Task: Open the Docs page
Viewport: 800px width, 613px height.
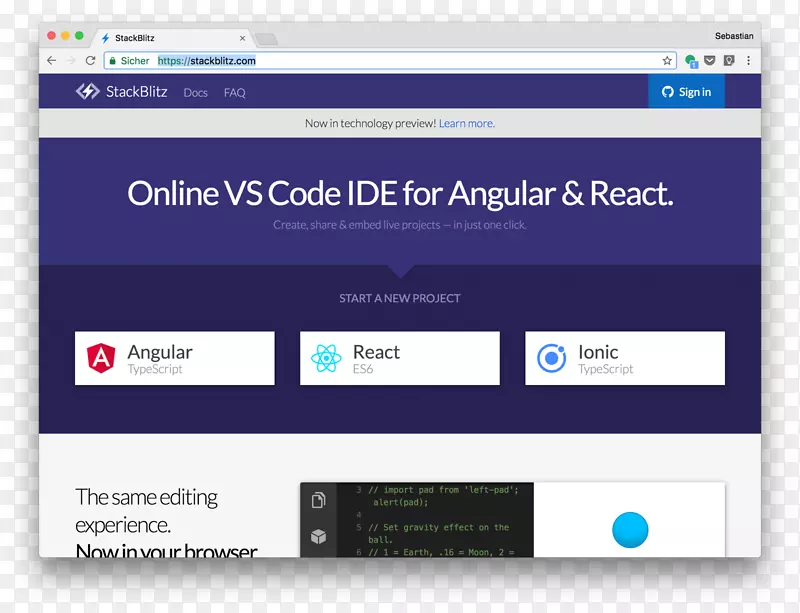Action: pyautogui.click(x=195, y=93)
